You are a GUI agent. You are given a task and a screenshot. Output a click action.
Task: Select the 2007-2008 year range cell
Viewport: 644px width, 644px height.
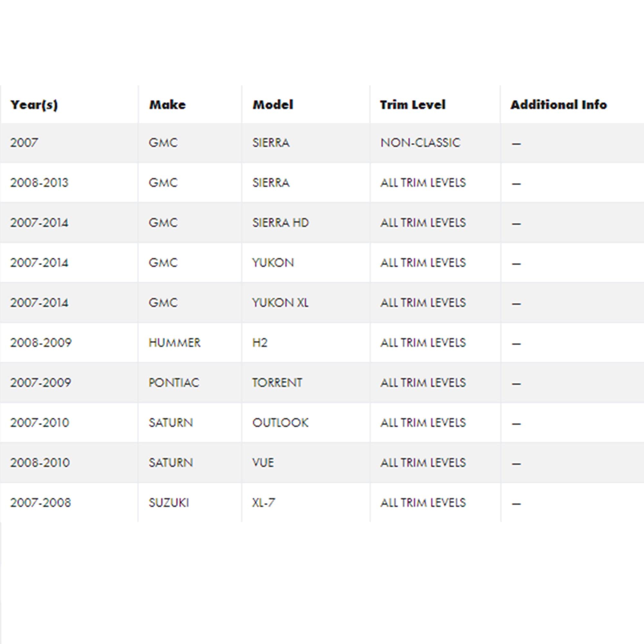[x=41, y=503]
